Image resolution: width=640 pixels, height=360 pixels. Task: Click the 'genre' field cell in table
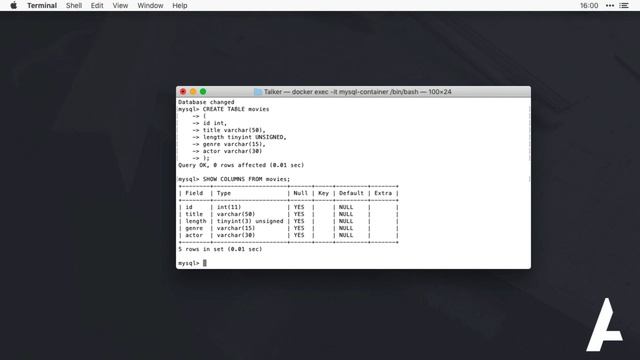pos(194,228)
